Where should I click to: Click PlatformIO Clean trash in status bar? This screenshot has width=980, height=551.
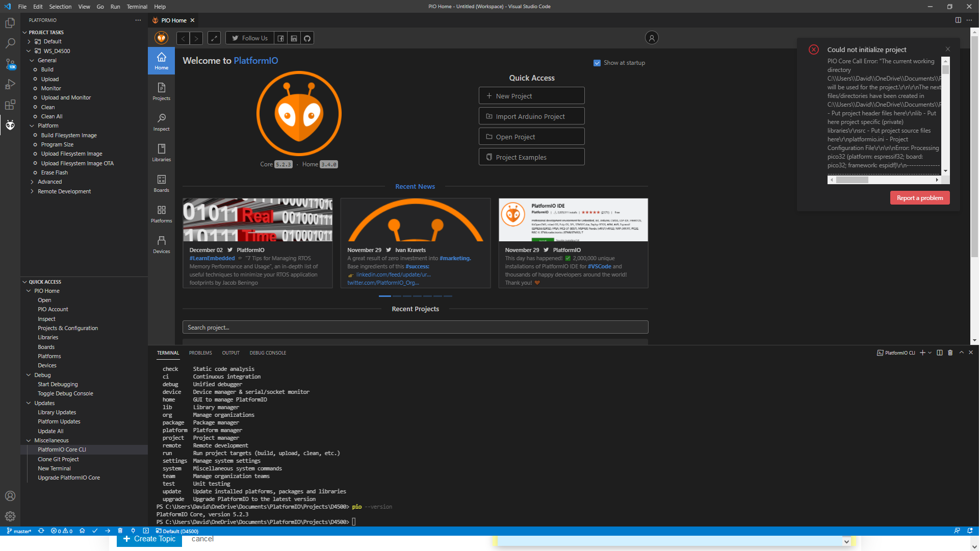pos(120,531)
